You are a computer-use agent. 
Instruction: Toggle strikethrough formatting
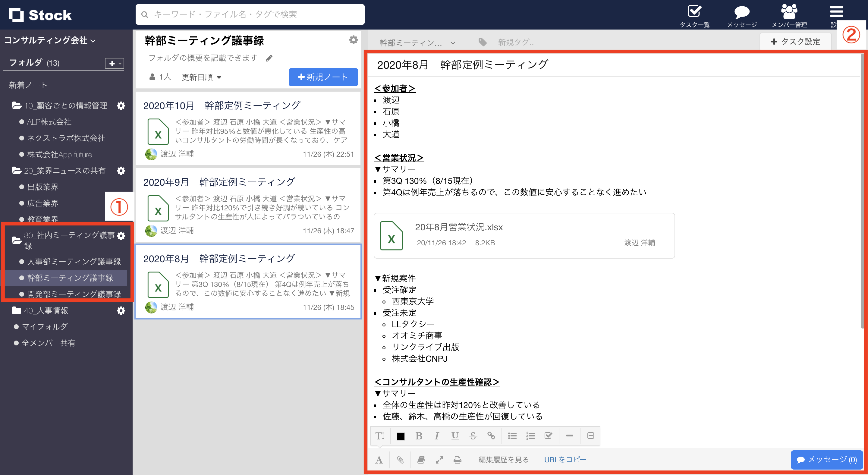point(473,436)
